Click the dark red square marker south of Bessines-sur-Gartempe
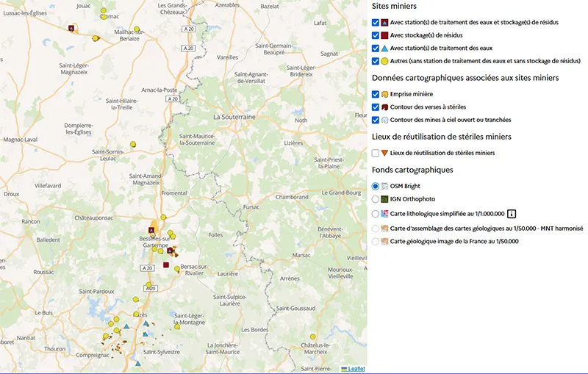Screen dimensions: 588x374 [166, 264]
